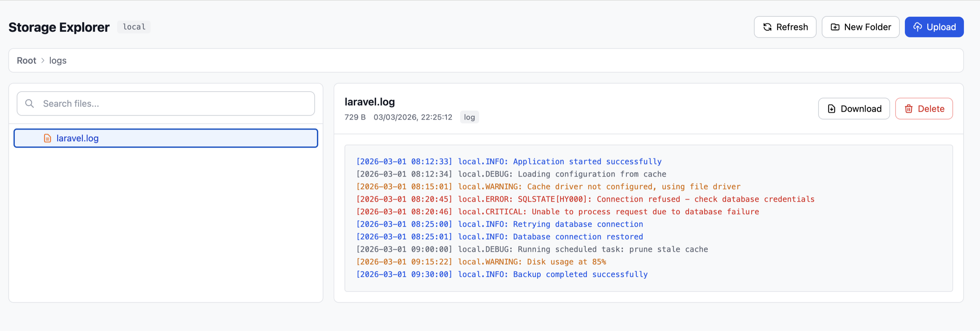Click the download arrow icon beside Download label
This screenshot has width=980, height=331.
[831, 108]
